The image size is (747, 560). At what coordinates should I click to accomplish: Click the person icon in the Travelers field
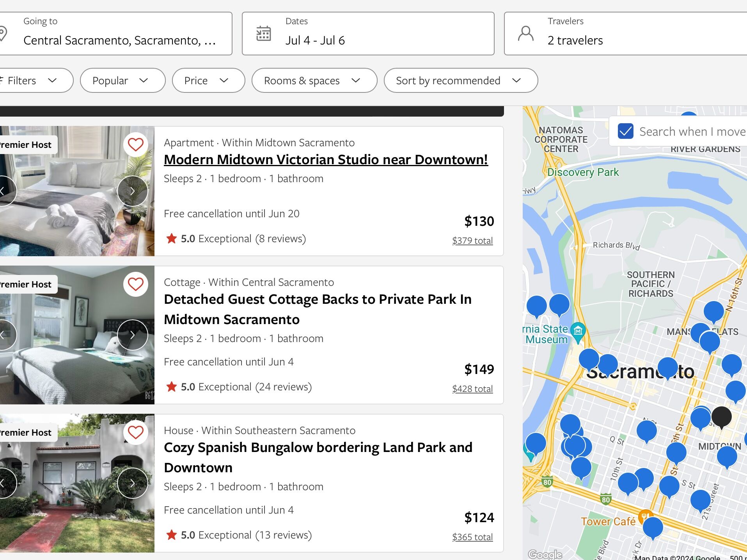526,34
